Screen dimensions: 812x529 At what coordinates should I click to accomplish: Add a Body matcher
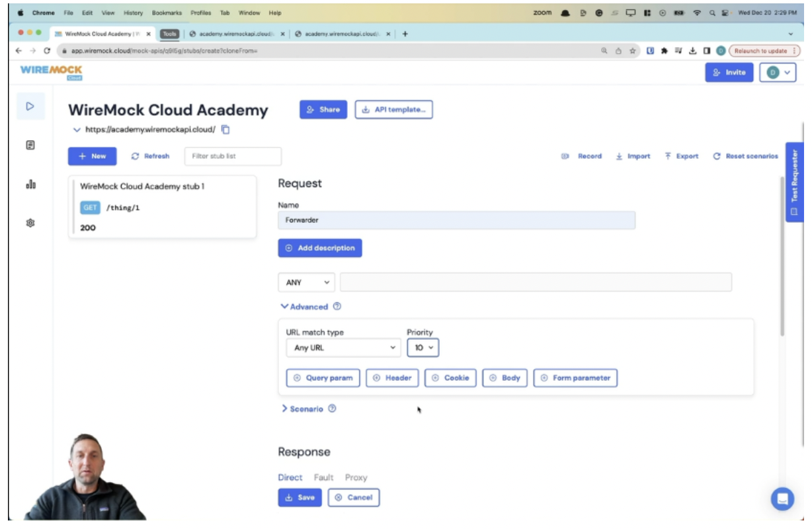(505, 378)
